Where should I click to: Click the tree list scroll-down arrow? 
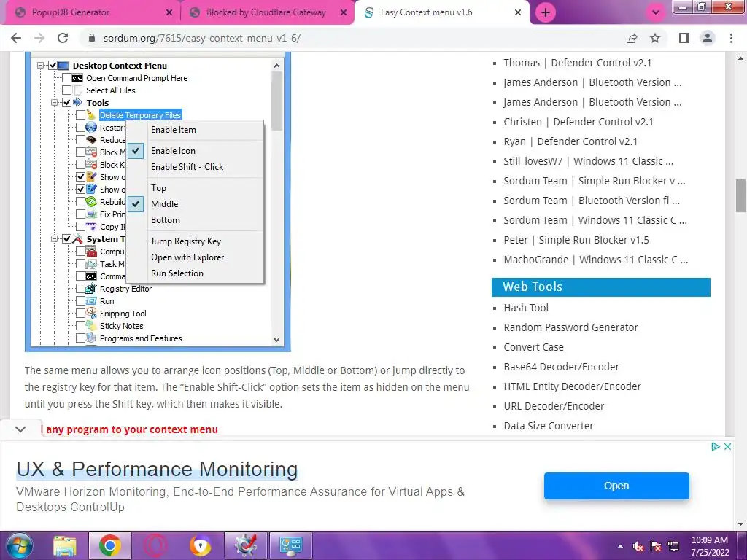tap(276, 340)
